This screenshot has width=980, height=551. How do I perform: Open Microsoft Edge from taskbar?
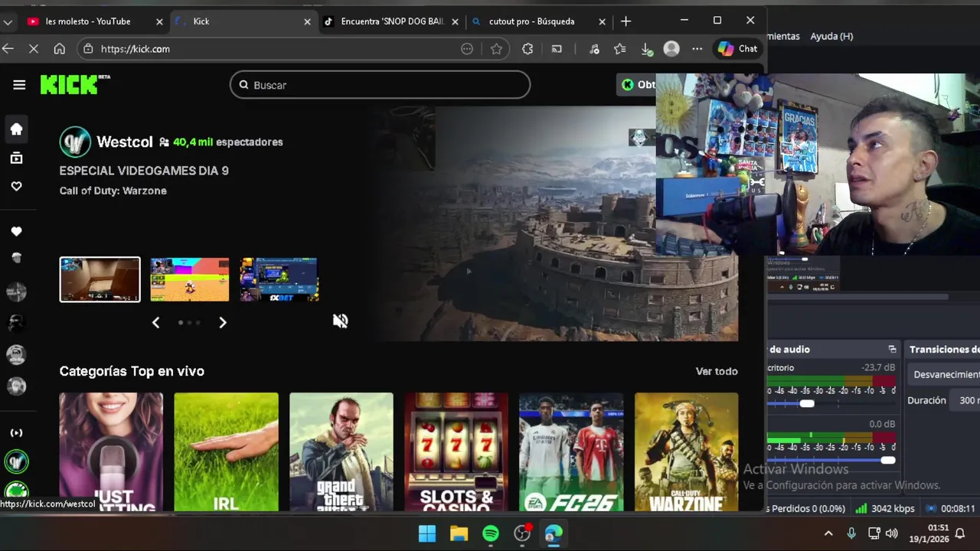[554, 533]
